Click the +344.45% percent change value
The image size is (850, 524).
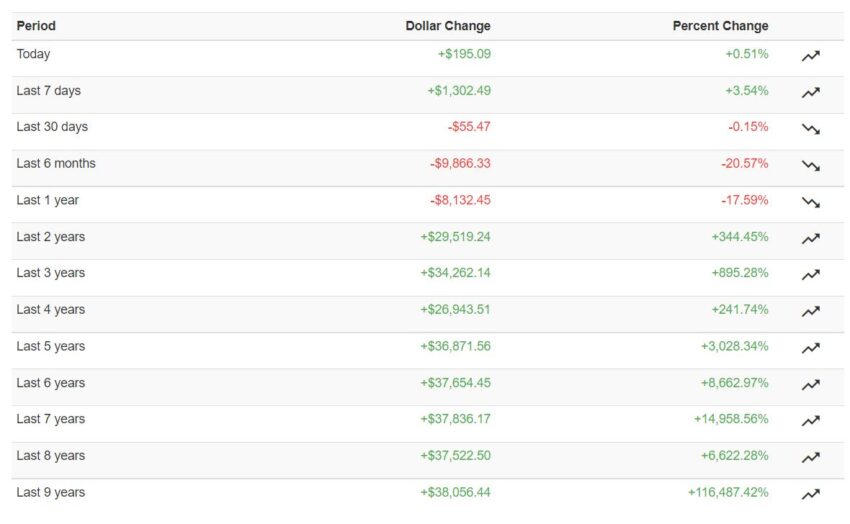[x=740, y=237]
